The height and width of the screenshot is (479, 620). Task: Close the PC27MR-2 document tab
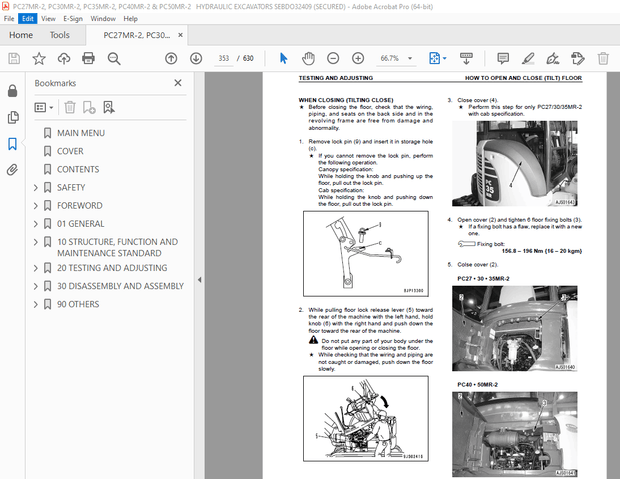click(180, 35)
